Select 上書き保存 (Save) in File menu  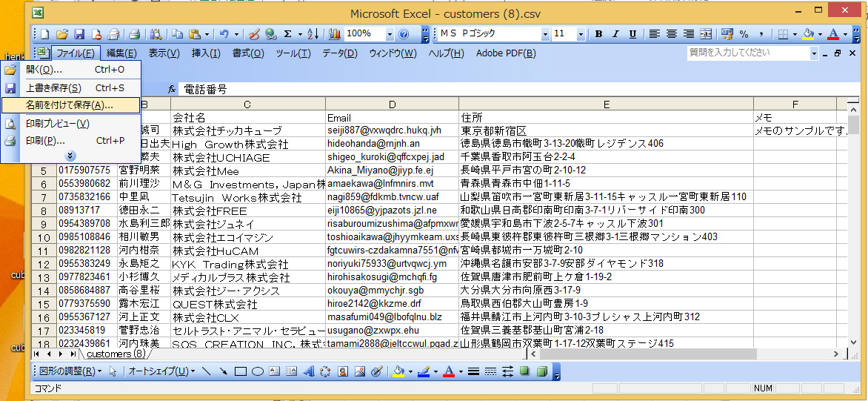click(70, 87)
